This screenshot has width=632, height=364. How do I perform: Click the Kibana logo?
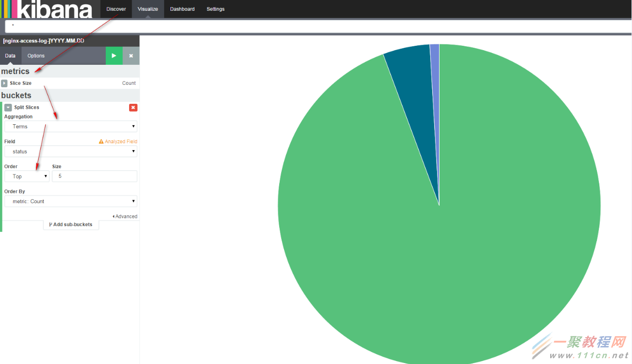point(47,9)
